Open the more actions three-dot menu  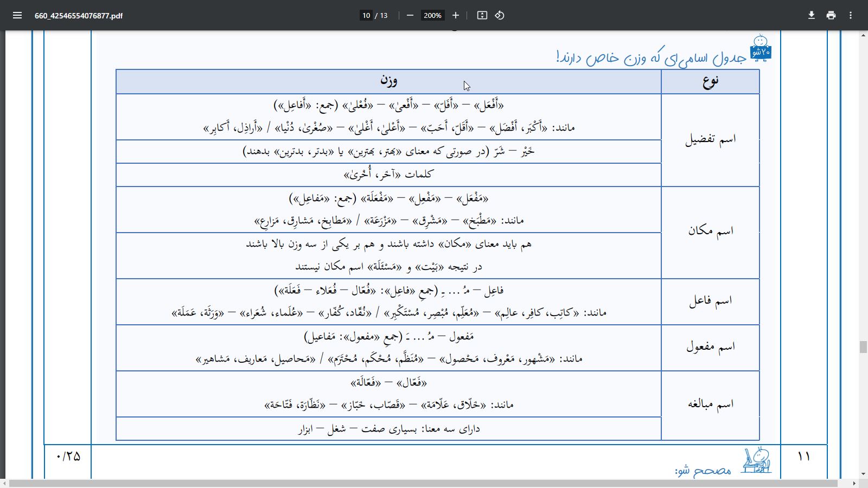851,15
